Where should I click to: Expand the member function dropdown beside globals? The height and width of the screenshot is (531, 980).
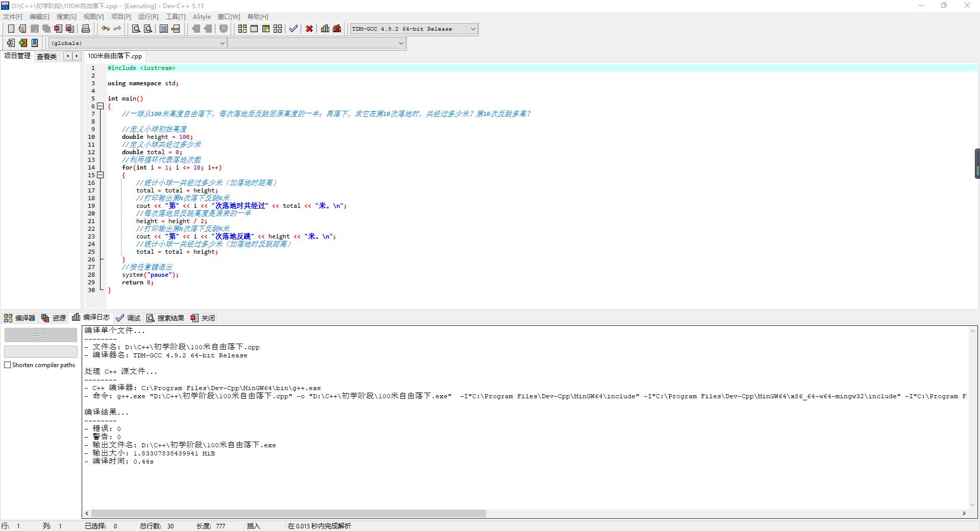[x=401, y=43]
